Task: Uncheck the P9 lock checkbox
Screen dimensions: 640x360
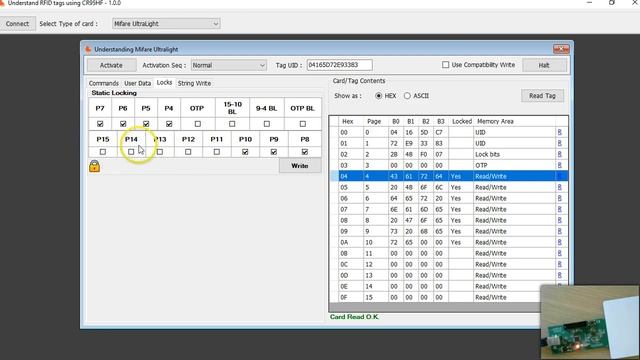Action: pyautogui.click(x=274, y=152)
